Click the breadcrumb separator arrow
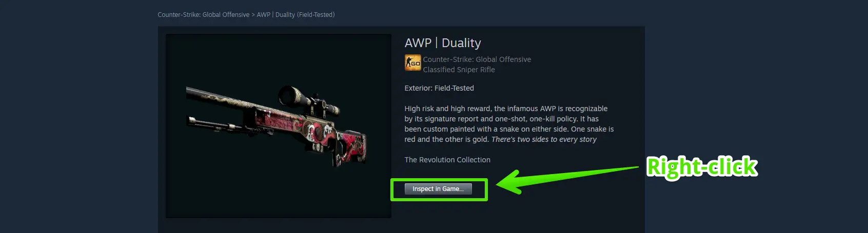The height and width of the screenshot is (233, 868). pos(253,15)
